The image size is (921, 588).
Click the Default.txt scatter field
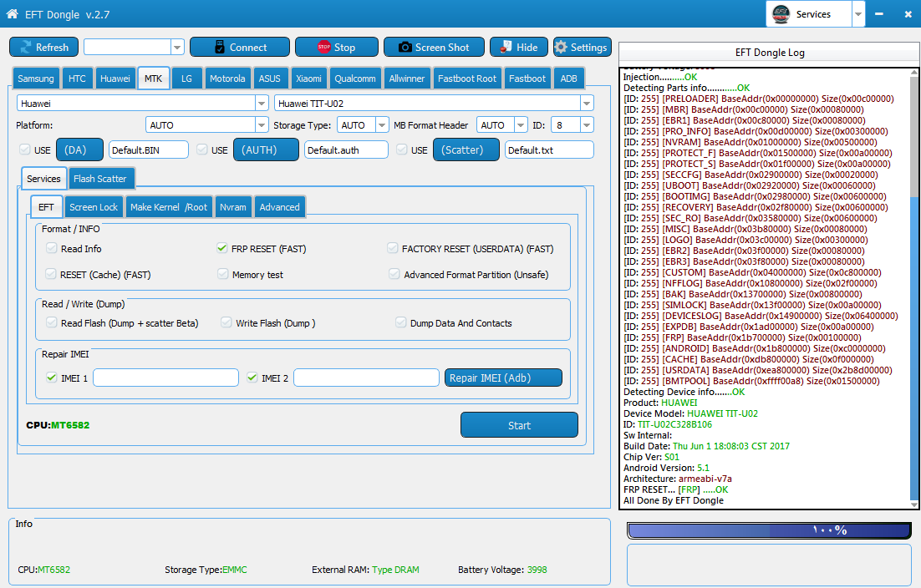[x=549, y=150]
